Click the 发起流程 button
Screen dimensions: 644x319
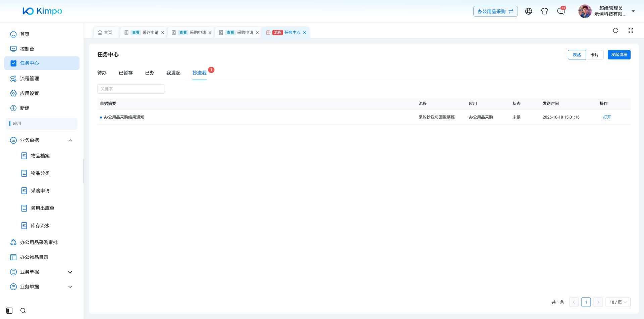click(x=619, y=55)
